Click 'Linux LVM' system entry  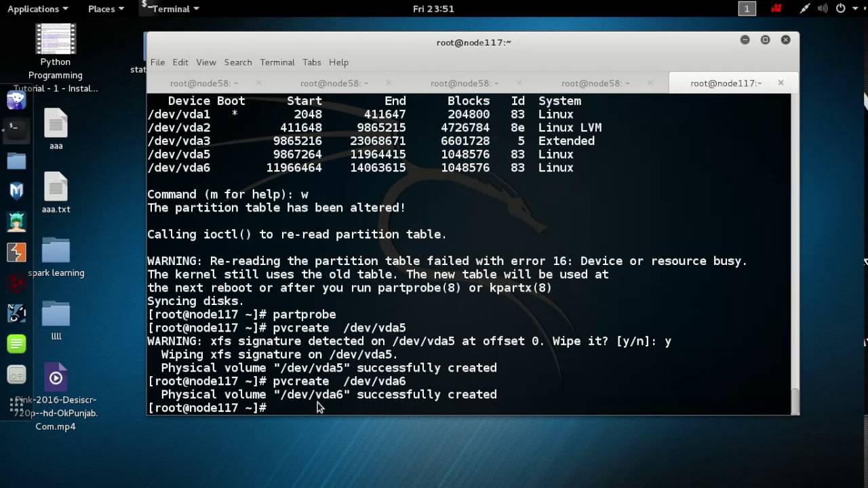click(x=570, y=127)
